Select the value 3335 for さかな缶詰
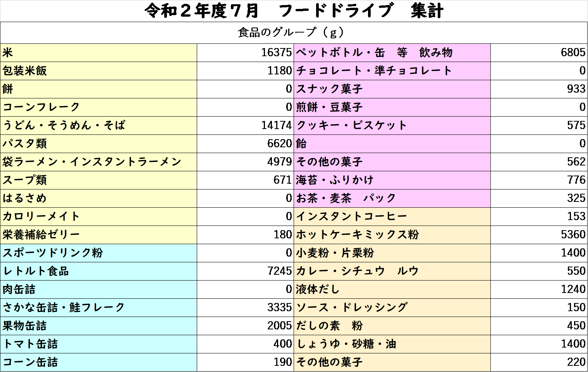This screenshot has height=372, width=588. tap(245, 308)
